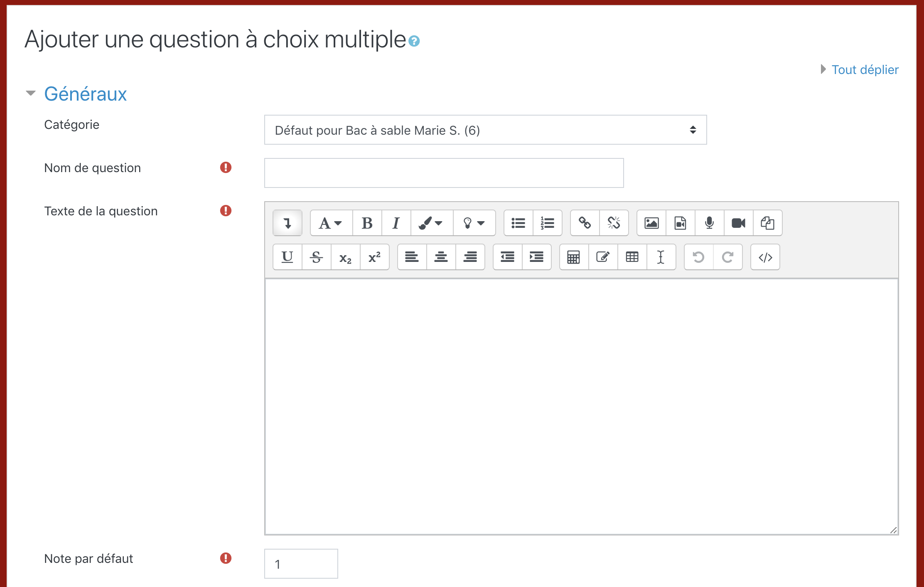Click the Bold formatting button
The width and height of the screenshot is (924, 587).
(367, 223)
